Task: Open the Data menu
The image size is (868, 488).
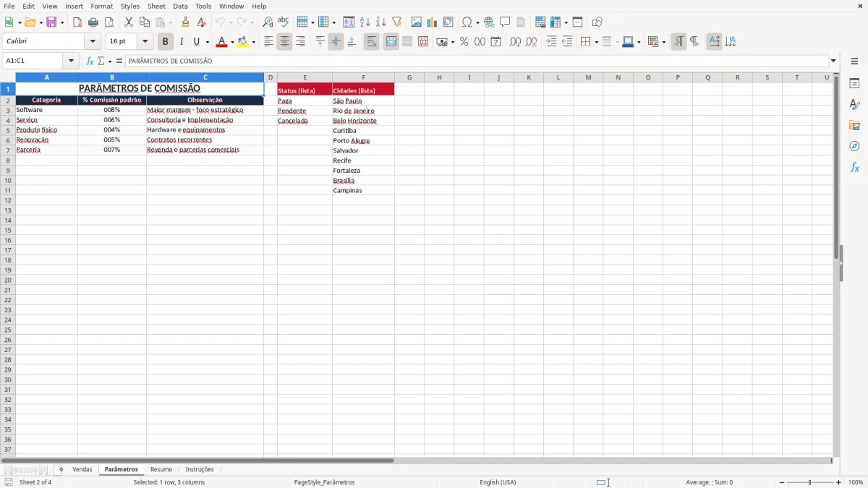Action: pos(180,6)
